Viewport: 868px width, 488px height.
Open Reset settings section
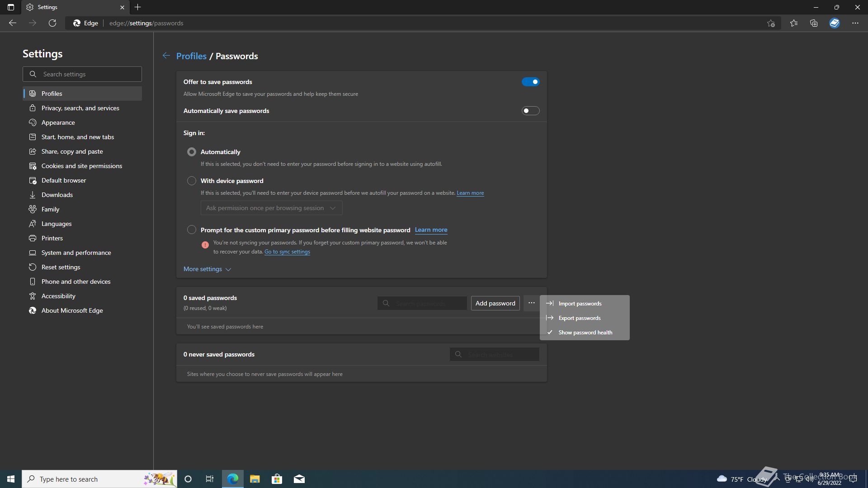(82, 267)
